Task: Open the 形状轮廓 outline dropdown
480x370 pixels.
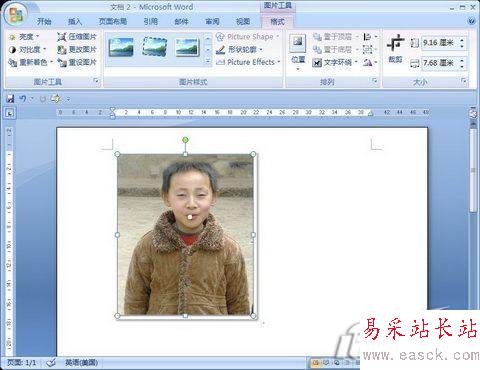Action: coord(239,50)
